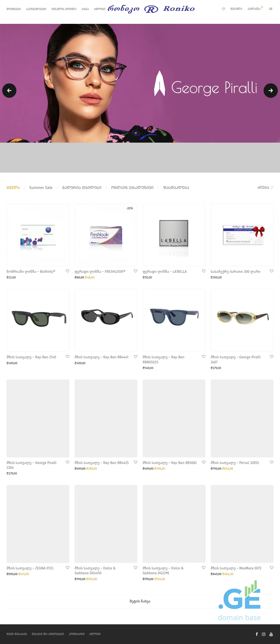
Task: Click the მეტის ნახვა load more button
Action: [x=140, y=601]
